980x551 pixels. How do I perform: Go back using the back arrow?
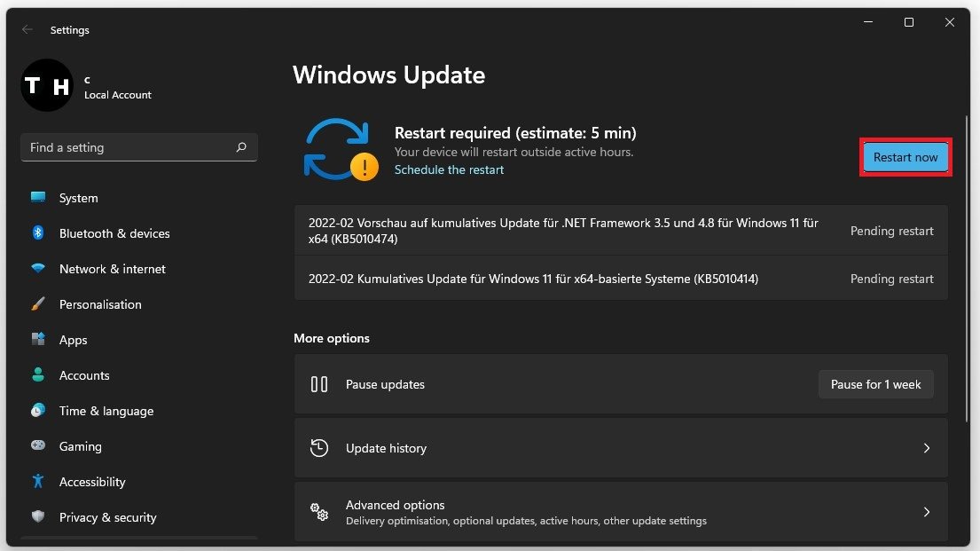click(27, 30)
